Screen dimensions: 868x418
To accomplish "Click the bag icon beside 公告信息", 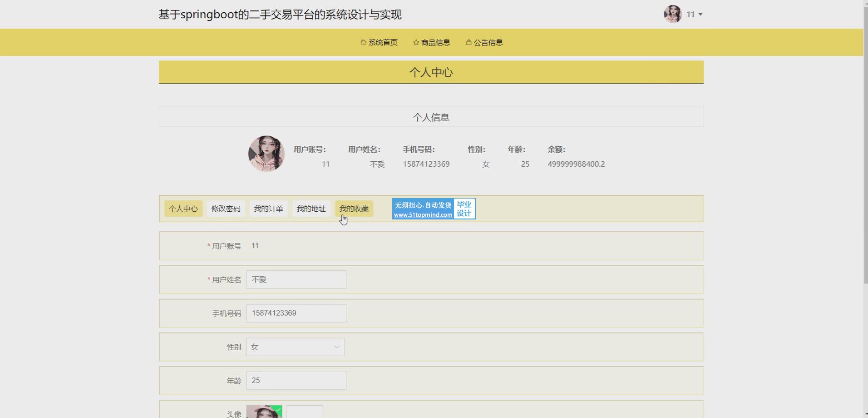I will pos(469,42).
